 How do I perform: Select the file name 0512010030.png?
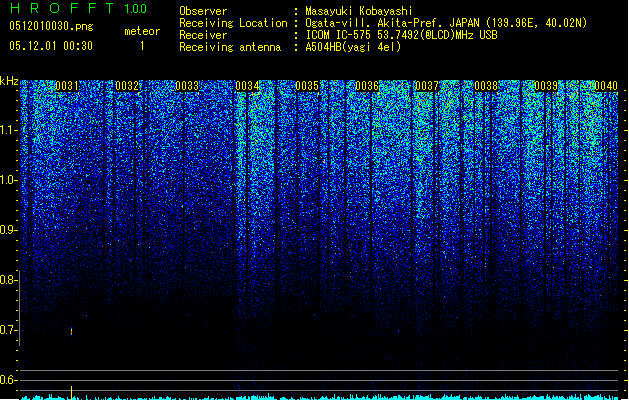coord(51,26)
